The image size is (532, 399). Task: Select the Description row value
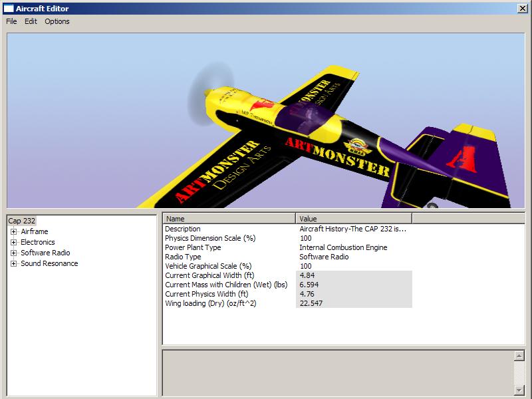point(353,229)
